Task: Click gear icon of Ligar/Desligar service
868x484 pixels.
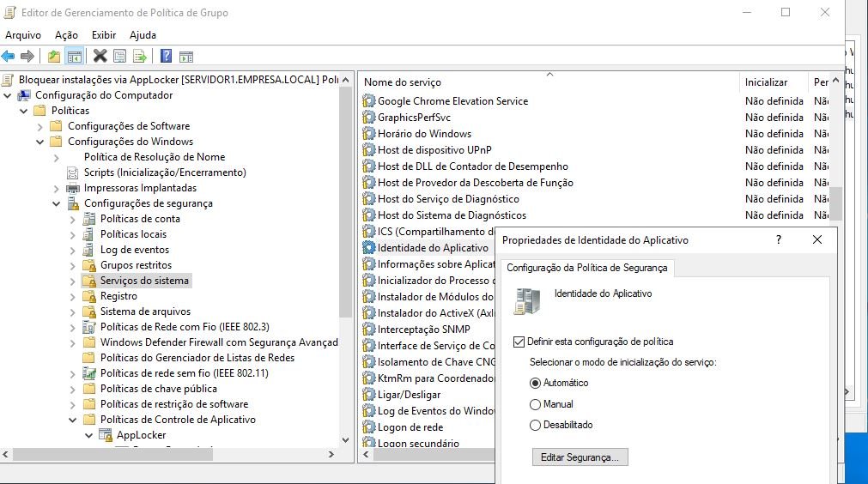Action: (x=368, y=395)
